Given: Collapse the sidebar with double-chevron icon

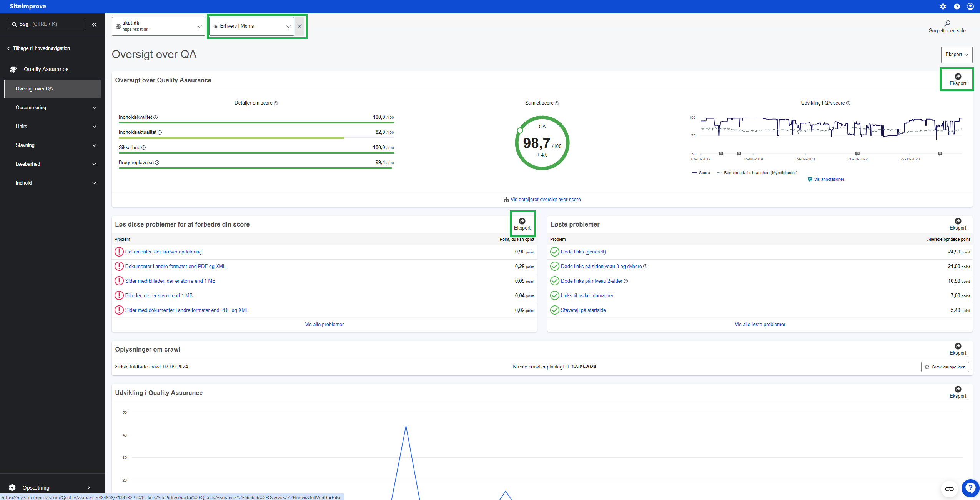Looking at the screenshot, I should click(94, 25).
